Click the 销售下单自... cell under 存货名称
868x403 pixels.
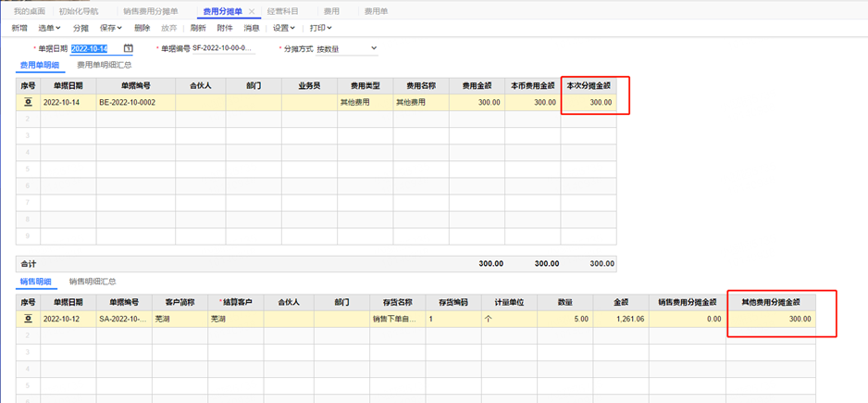(398, 320)
